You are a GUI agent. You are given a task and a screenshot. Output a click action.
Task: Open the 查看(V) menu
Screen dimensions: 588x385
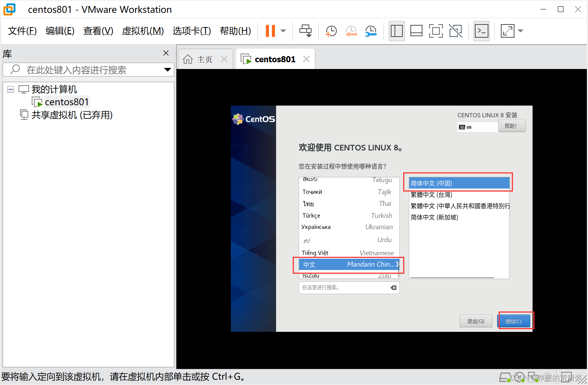[x=98, y=31]
